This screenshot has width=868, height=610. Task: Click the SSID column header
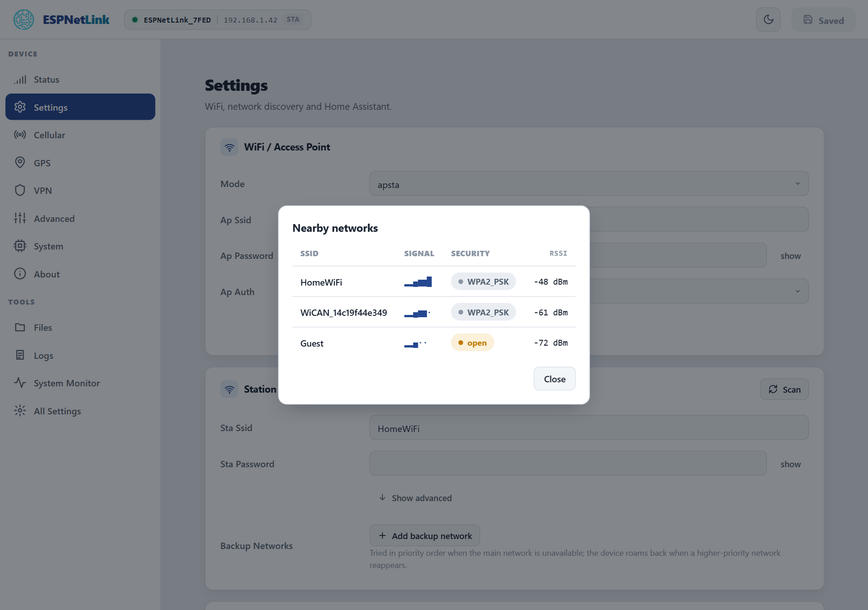point(309,253)
